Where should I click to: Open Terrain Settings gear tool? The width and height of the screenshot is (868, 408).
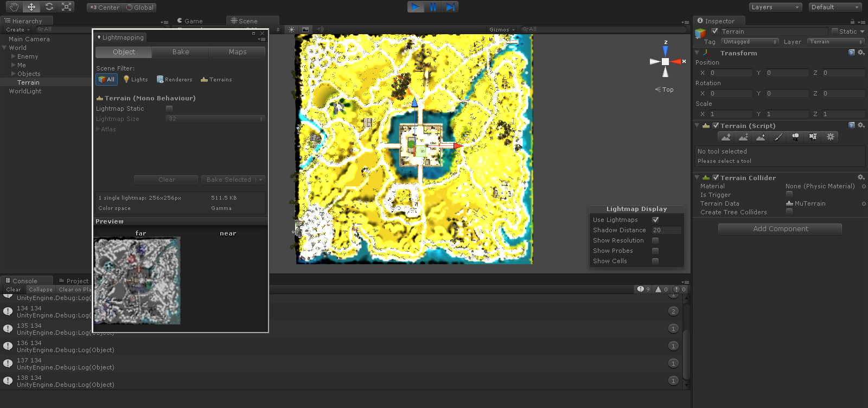tap(831, 137)
